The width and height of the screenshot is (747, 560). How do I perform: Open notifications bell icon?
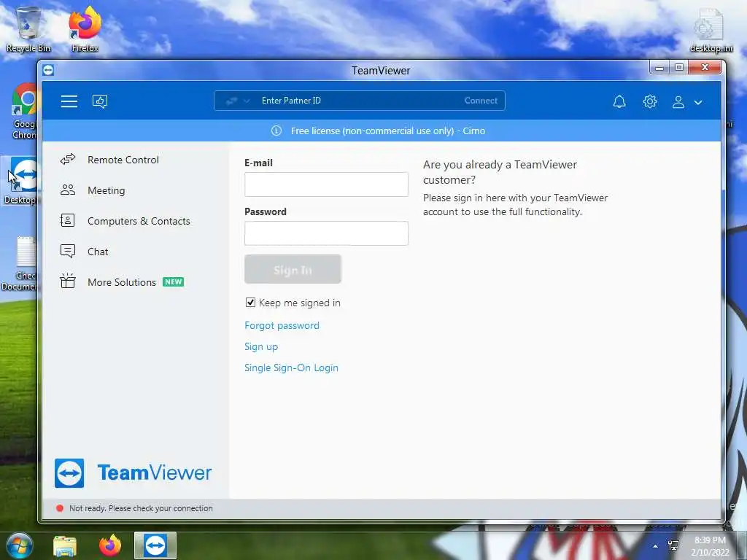coord(619,101)
